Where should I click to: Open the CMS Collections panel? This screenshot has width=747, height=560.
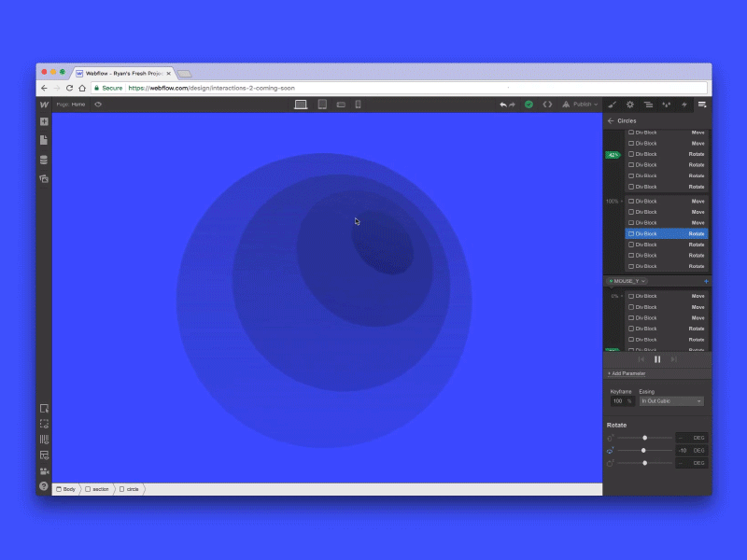[x=42, y=160]
